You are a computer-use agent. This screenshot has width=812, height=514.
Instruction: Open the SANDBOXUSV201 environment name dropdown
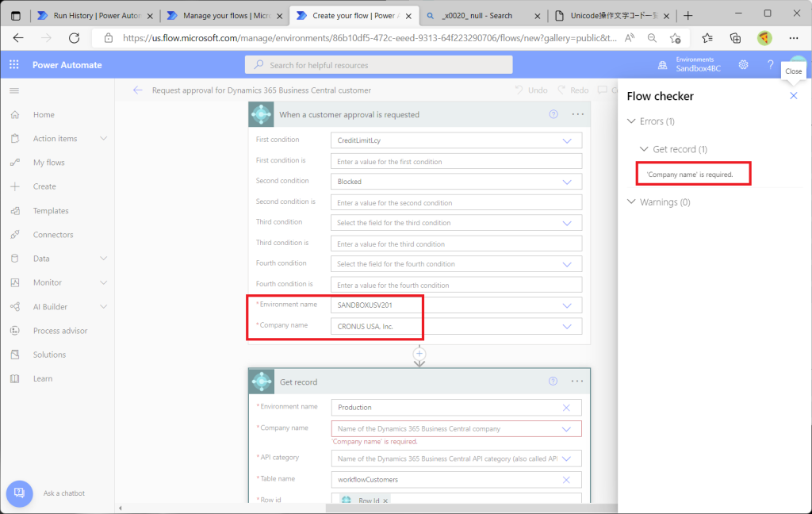pyautogui.click(x=567, y=305)
